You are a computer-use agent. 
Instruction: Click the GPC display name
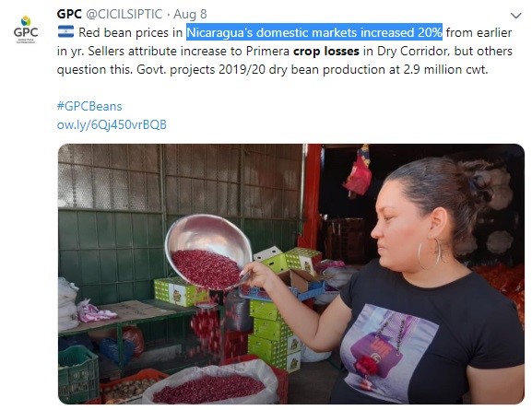tap(69, 14)
